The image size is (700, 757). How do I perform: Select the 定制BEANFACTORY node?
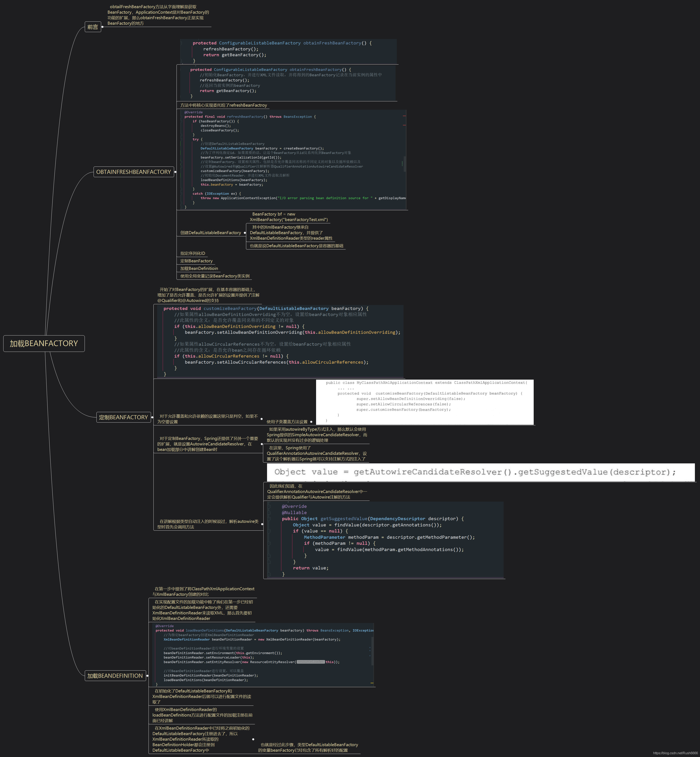[123, 417]
